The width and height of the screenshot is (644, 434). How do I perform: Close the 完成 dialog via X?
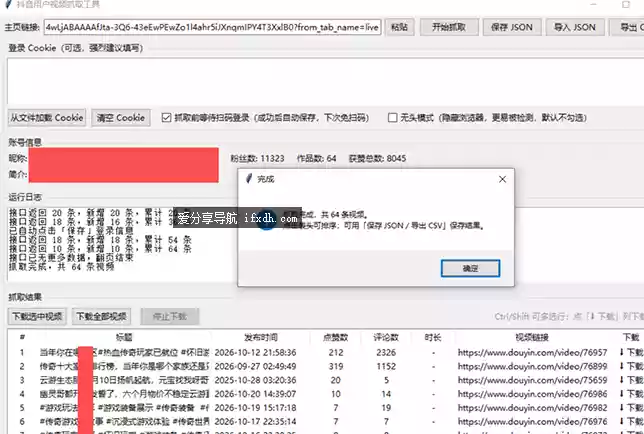(502, 179)
